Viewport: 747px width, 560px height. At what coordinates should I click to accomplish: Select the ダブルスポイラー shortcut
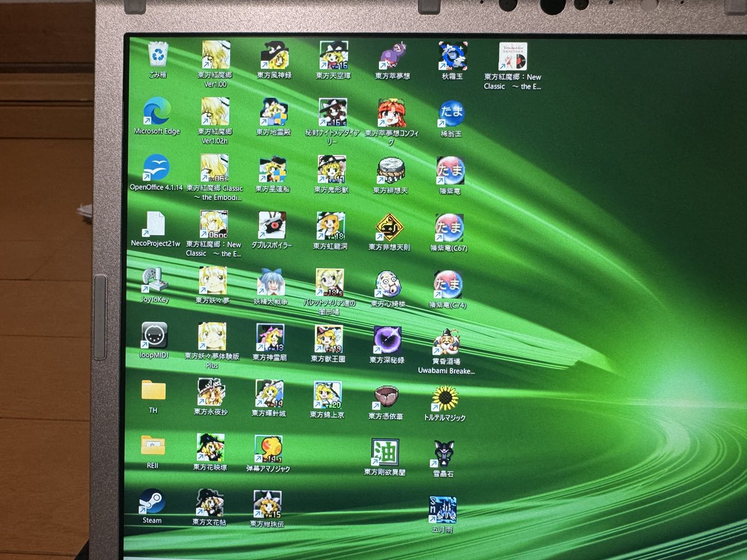[x=272, y=225]
